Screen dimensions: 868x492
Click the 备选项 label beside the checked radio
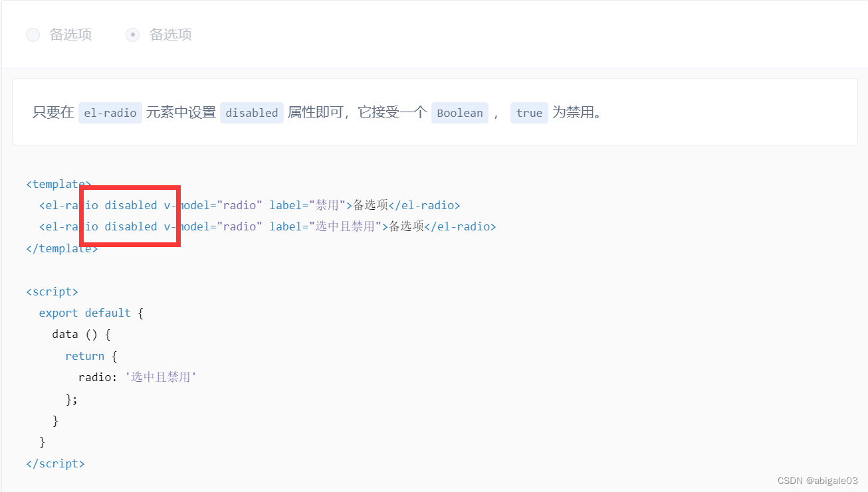click(171, 35)
